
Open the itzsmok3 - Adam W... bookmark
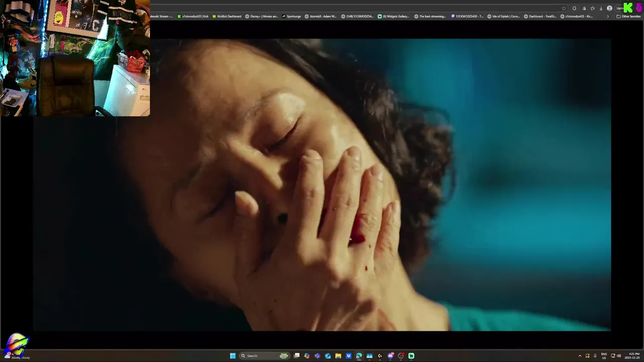(x=320, y=16)
